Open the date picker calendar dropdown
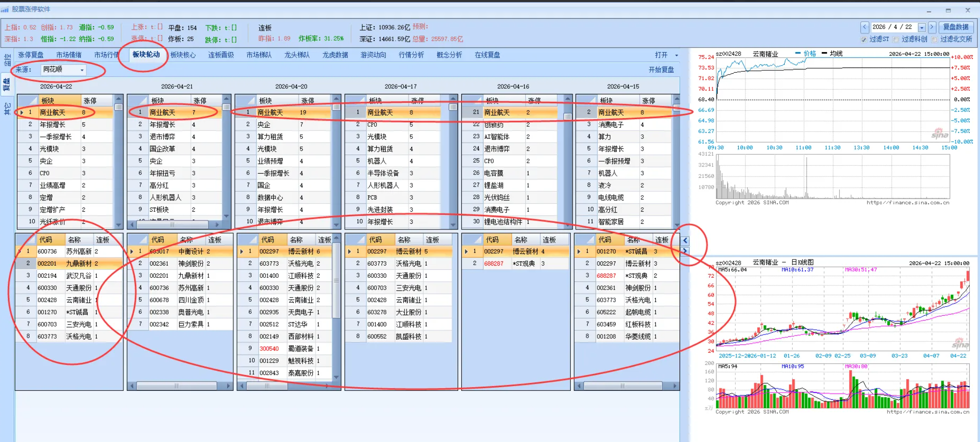 [922, 27]
